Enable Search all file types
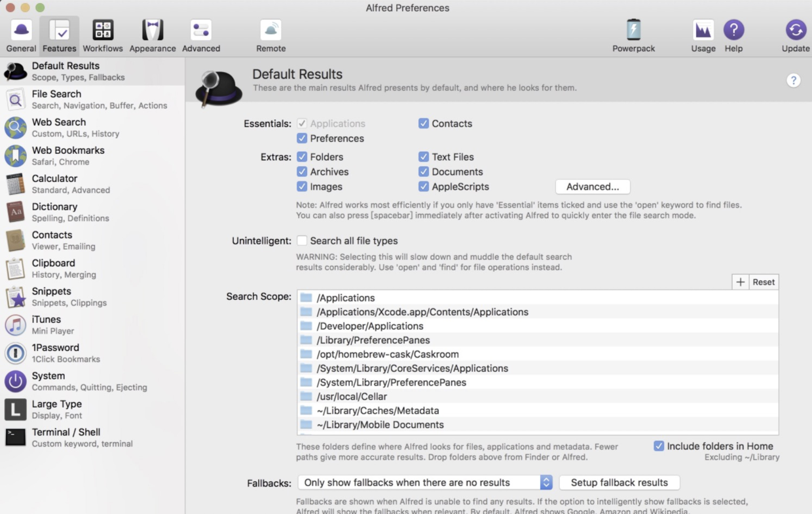Screen dimensions: 812x514 point(302,240)
